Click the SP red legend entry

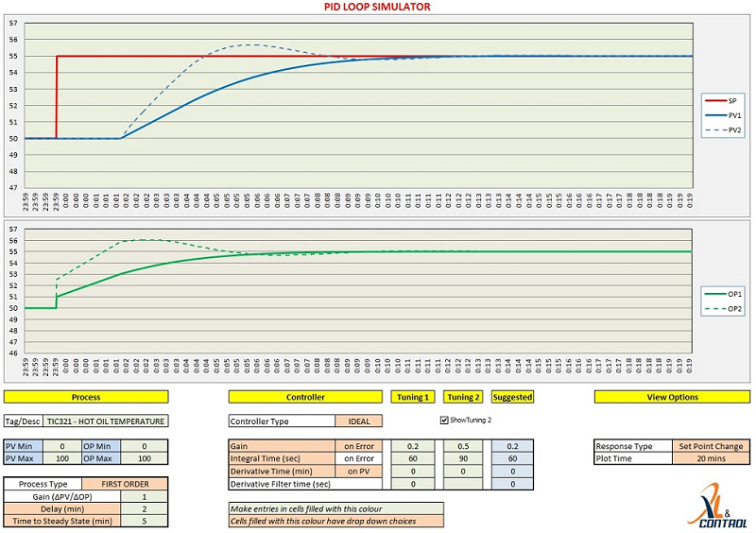click(x=721, y=101)
